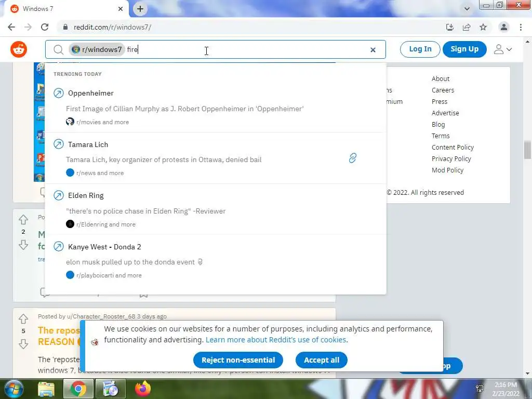Open the Advertise footer link
The image size is (532, 399).
click(445, 113)
